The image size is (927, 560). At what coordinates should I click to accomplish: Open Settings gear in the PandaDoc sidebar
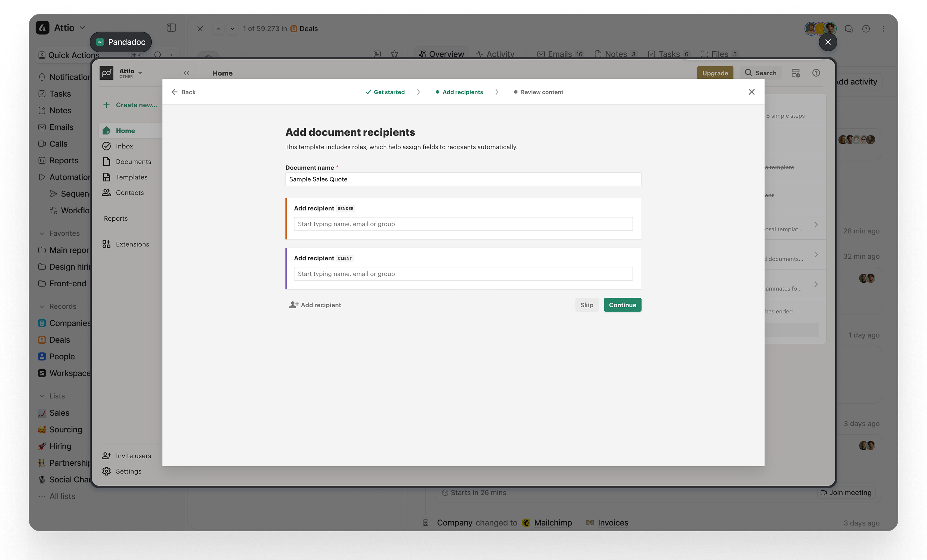(106, 471)
